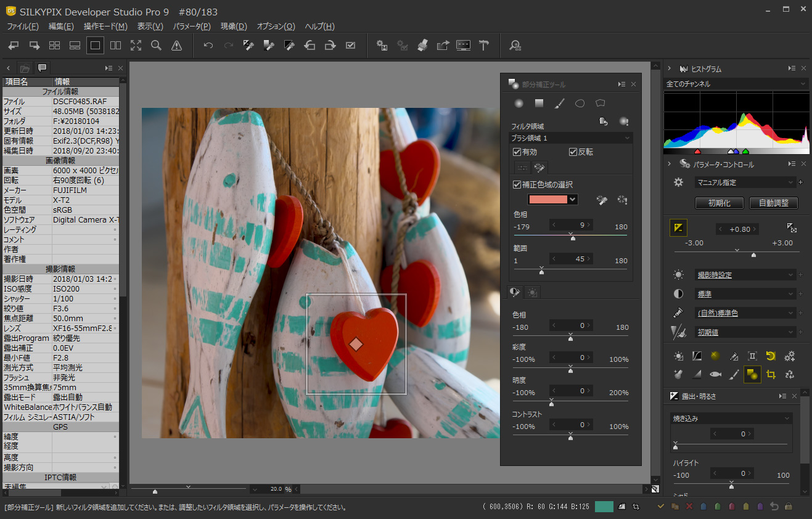Click the 初期化 button
Screen dimensions: 812x519
click(719, 203)
